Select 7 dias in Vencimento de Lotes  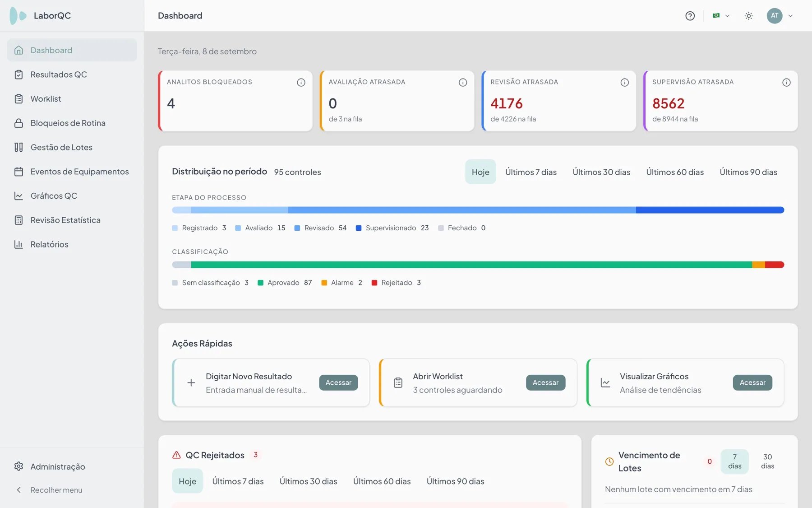pos(734,461)
